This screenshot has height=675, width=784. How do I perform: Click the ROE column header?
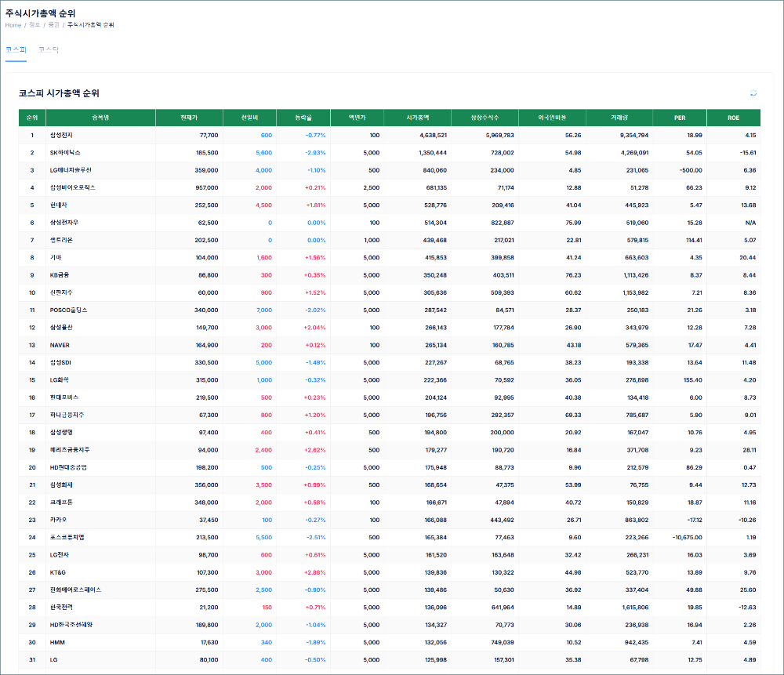pyautogui.click(x=733, y=118)
